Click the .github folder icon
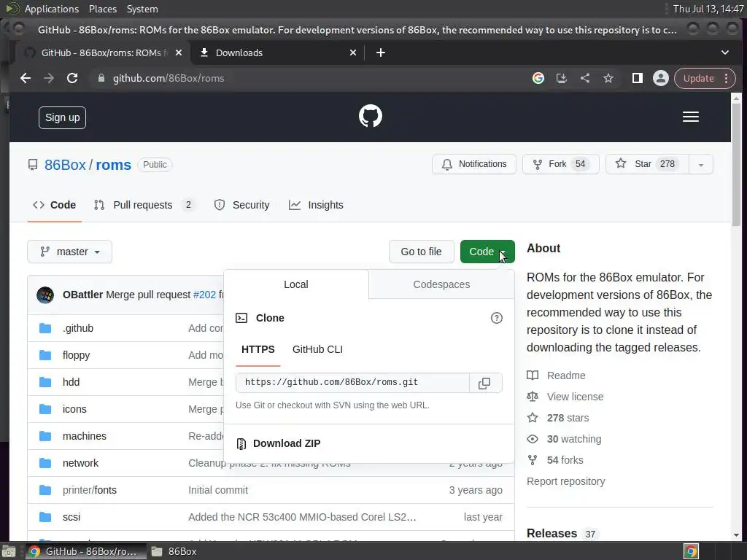The width and height of the screenshot is (747, 560). pos(45,328)
